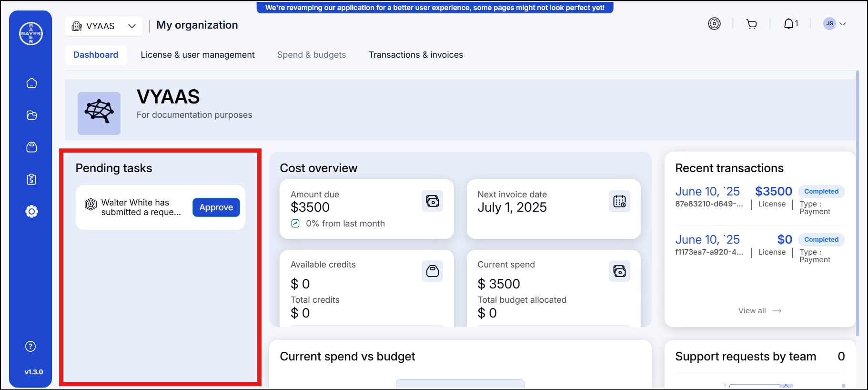Click the Bayer logo in the sidebar
Viewport: 868px width, 390px height.
coord(31,34)
